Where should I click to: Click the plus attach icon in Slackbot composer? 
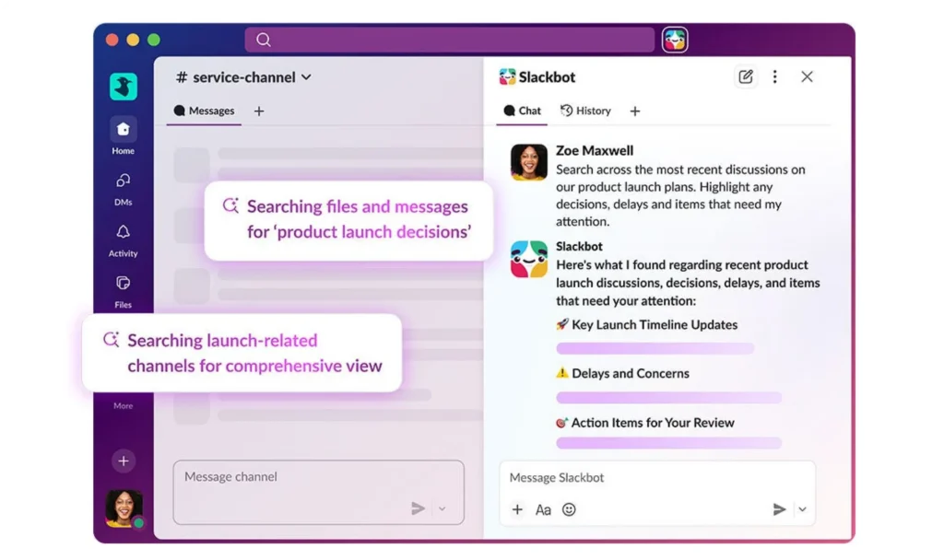517,509
